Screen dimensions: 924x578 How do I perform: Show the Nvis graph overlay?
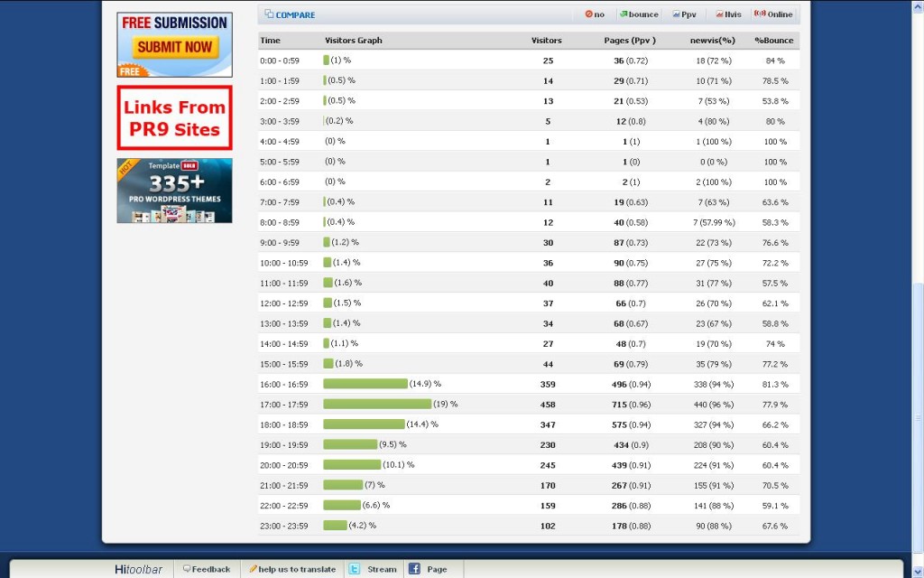728,14
